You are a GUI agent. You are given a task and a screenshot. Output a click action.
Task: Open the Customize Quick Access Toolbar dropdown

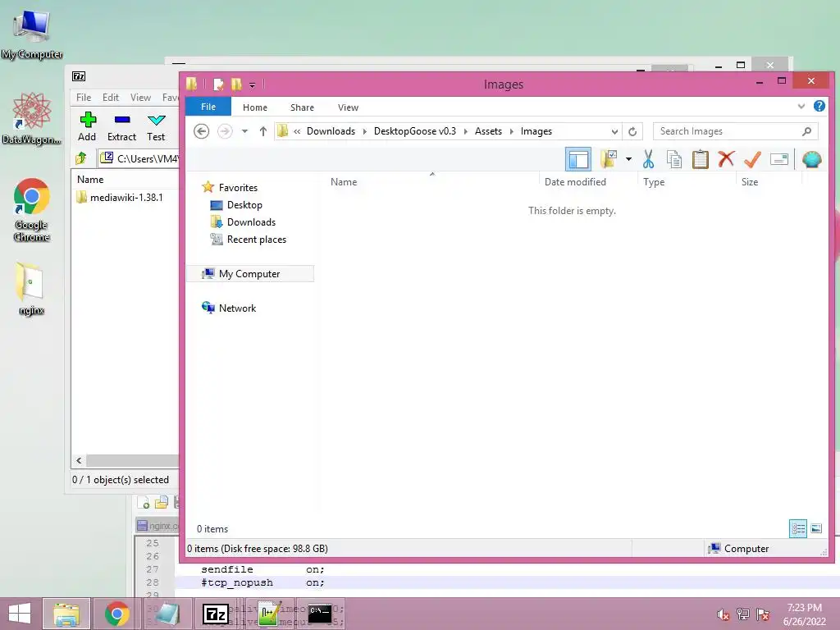coord(253,84)
